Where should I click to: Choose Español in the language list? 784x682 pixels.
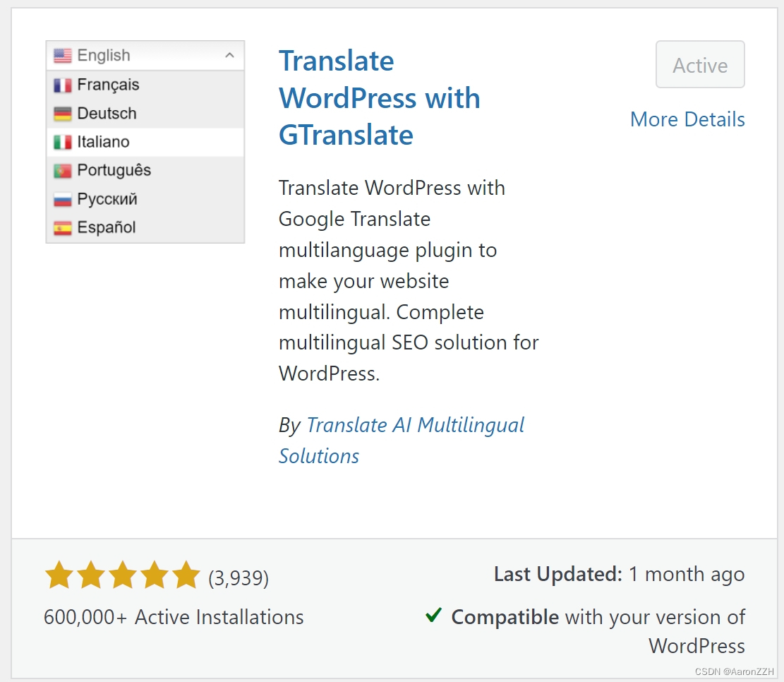click(x=145, y=227)
